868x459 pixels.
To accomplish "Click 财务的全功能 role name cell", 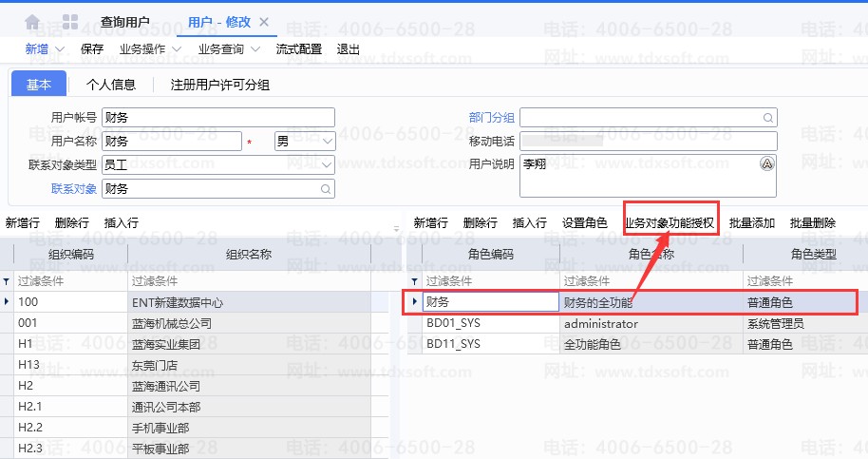I will [651, 302].
